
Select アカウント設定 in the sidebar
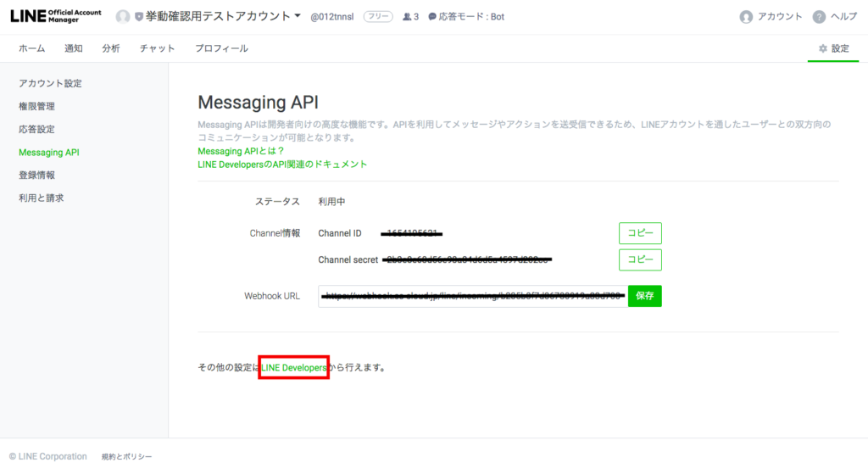pos(50,84)
